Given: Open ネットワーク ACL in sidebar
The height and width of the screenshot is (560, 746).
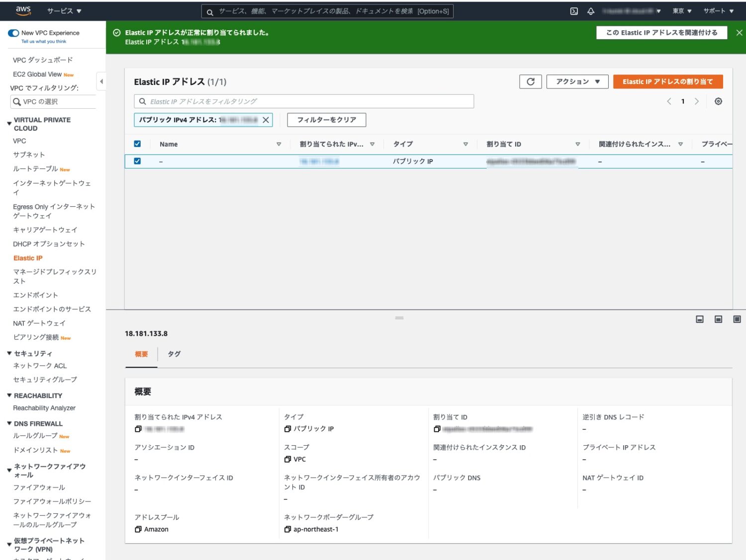Looking at the screenshot, I should pos(40,366).
